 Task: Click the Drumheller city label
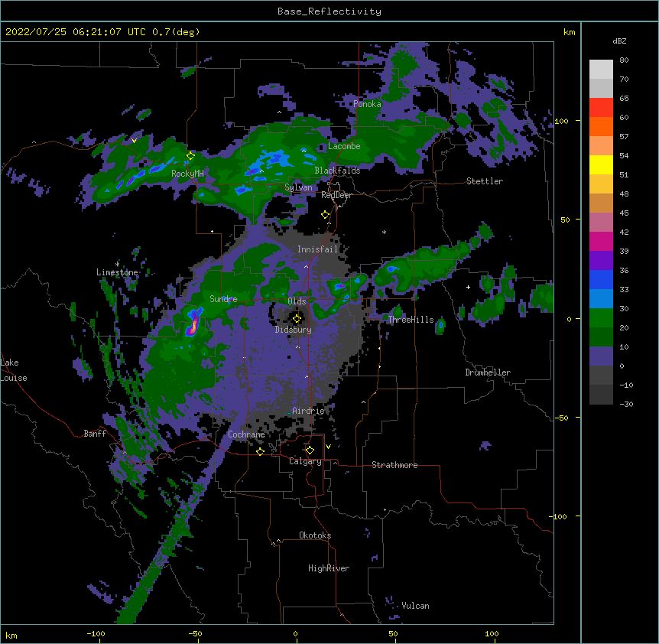point(488,372)
